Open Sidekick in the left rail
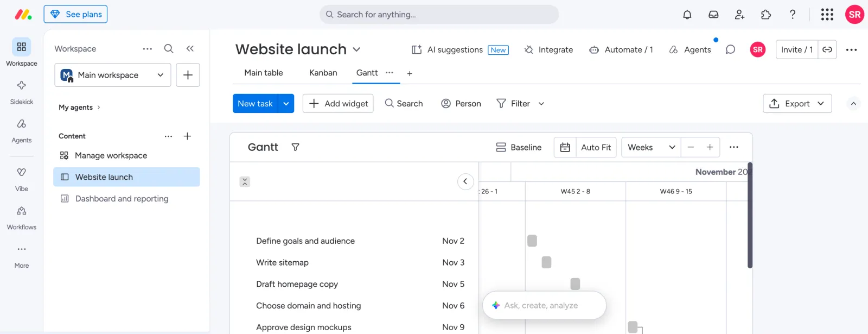Image resolution: width=868 pixels, height=334 pixels. [22, 92]
